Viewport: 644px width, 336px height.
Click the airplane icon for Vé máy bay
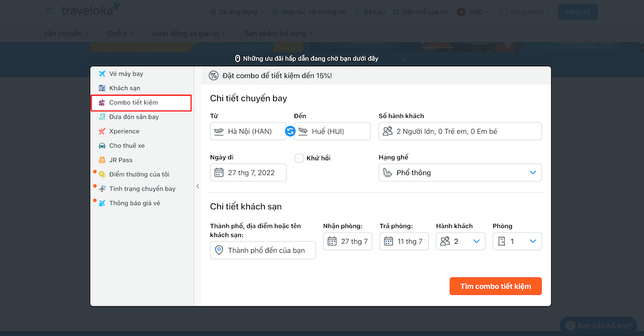tap(102, 74)
